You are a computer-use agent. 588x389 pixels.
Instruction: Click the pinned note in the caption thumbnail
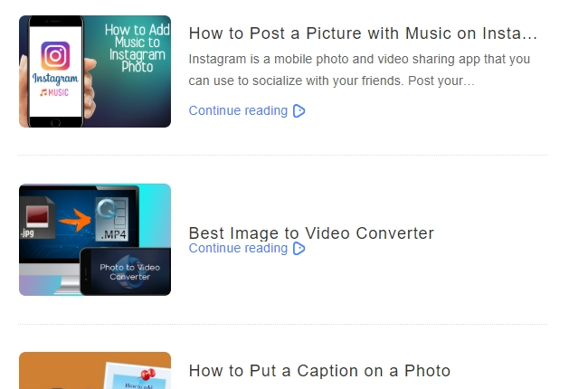(131, 375)
